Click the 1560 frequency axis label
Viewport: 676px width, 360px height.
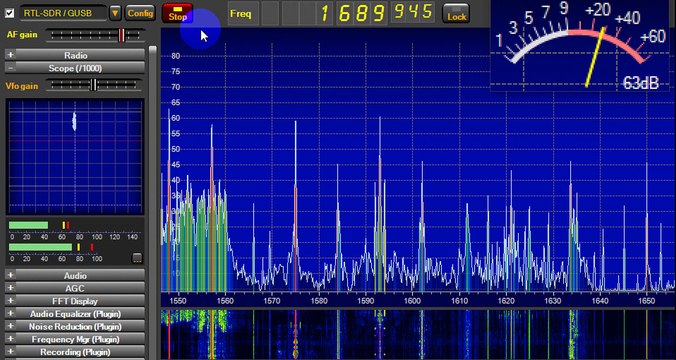coord(225,301)
